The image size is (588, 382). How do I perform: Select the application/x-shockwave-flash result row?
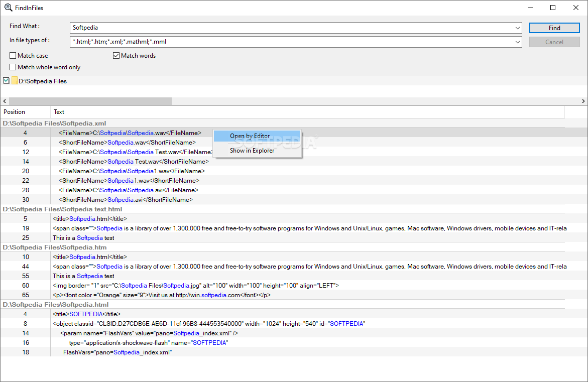pos(294,343)
